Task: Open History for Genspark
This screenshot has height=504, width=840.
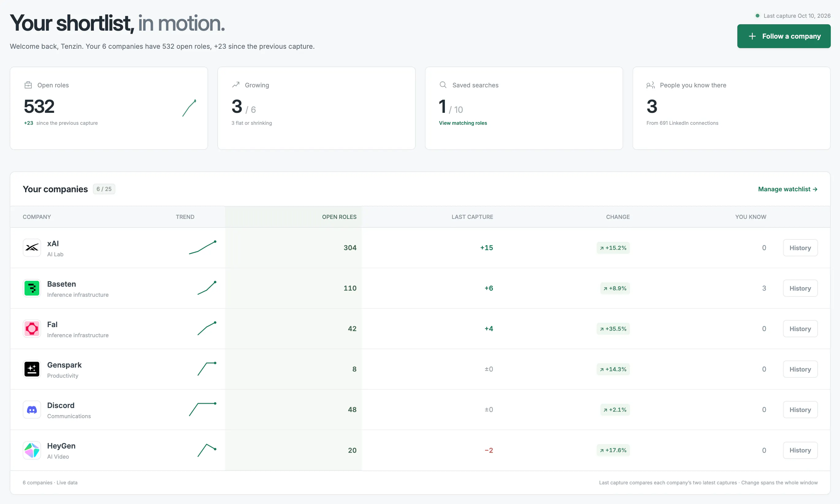Action: [800, 369]
